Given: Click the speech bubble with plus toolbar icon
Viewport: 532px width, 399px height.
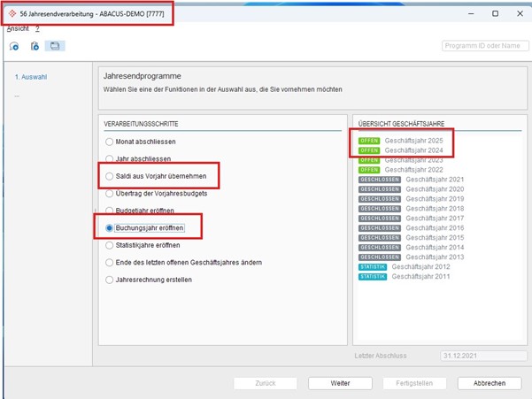Looking at the screenshot, I should pos(14,46).
